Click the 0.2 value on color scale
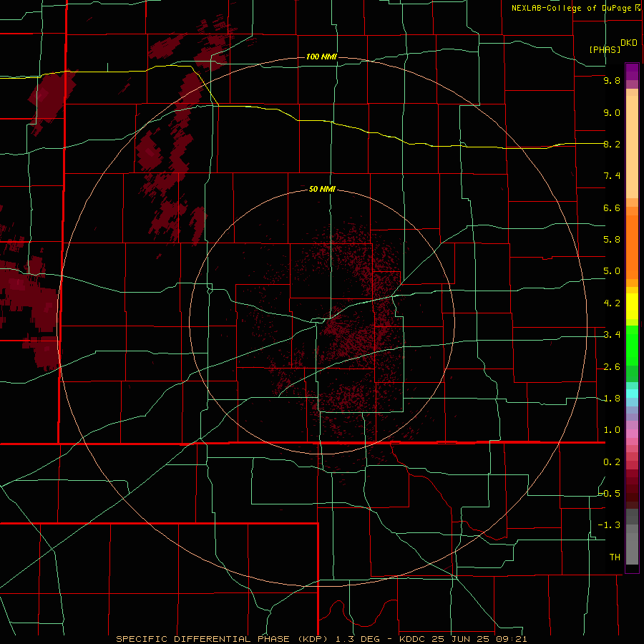 tap(612, 462)
